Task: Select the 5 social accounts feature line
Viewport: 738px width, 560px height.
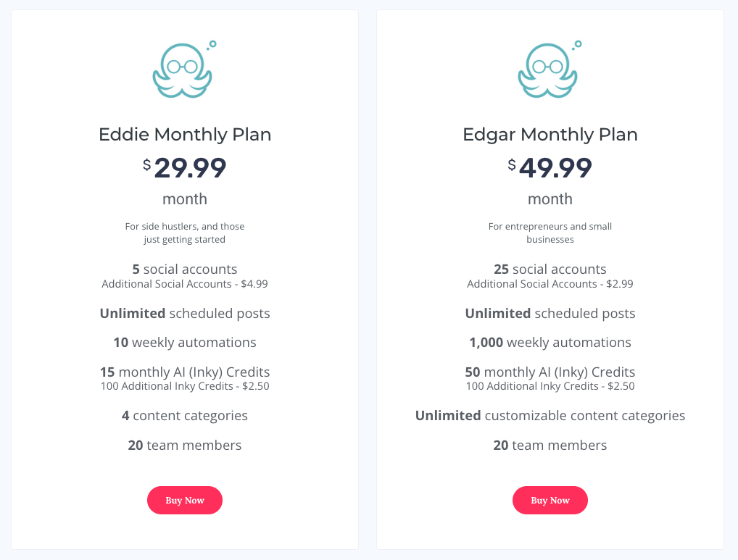Action: pos(184,269)
